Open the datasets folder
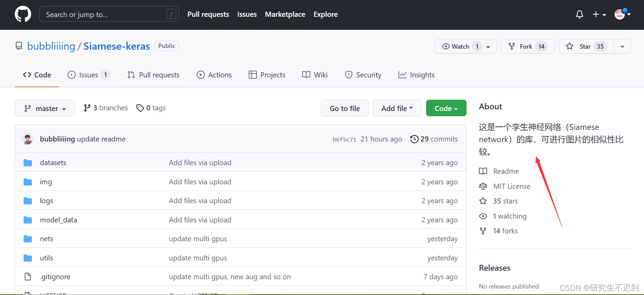 pyautogui.click(x=53, y=163)
